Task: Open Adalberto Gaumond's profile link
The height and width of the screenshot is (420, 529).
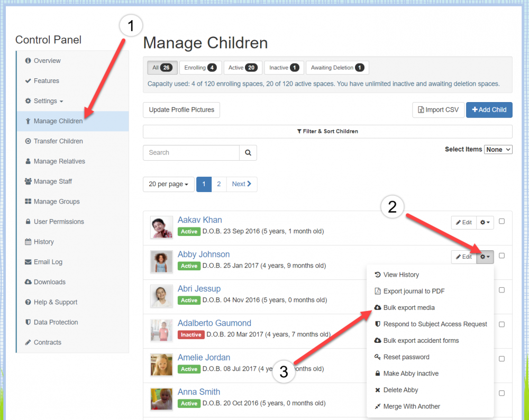Action: [214, 323]
